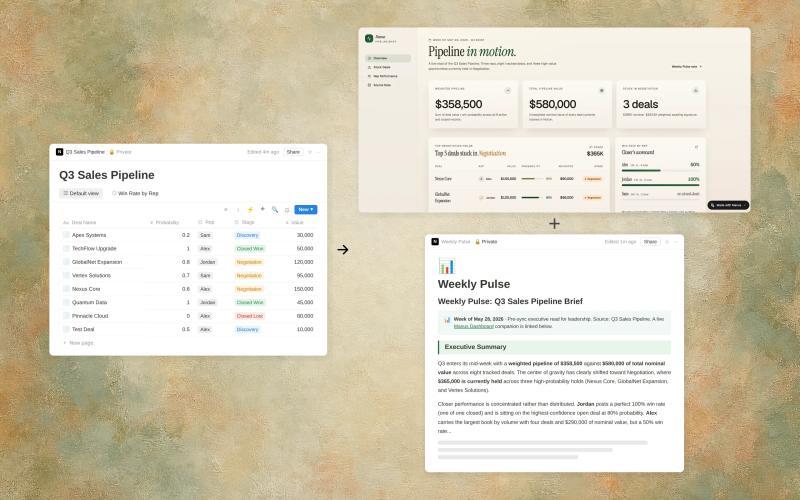Open the Deal Name column header menu
This screenshot has width=800, height=500.
point(80,222)
